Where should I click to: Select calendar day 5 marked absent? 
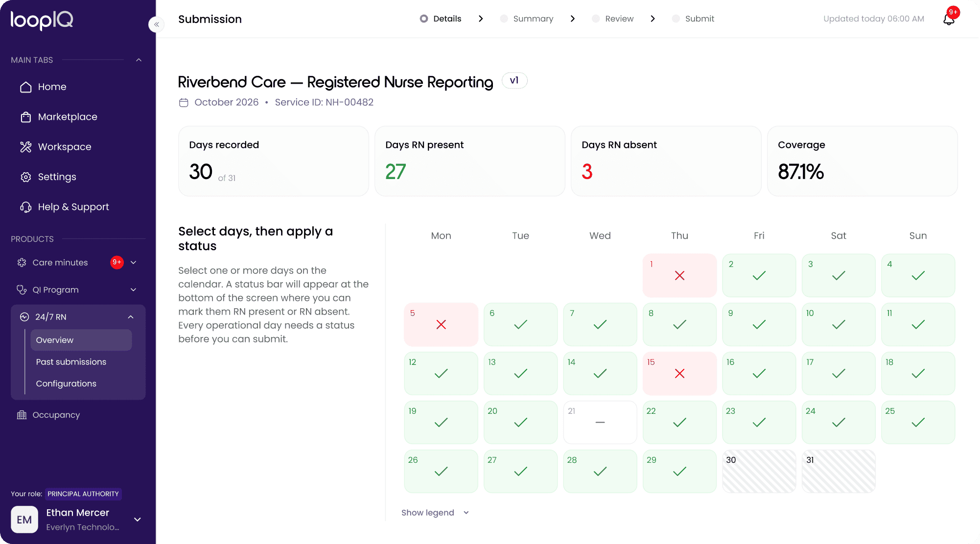441,324
